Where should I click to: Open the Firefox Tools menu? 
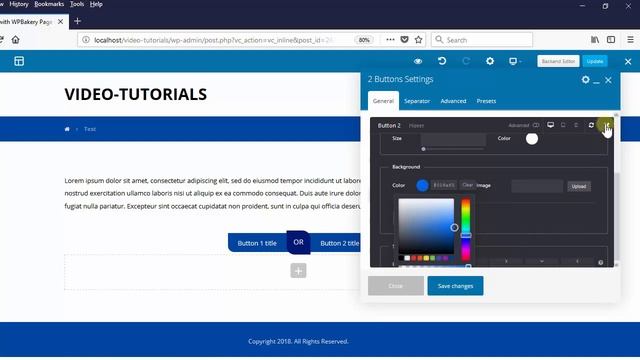[x=77, y=4]
